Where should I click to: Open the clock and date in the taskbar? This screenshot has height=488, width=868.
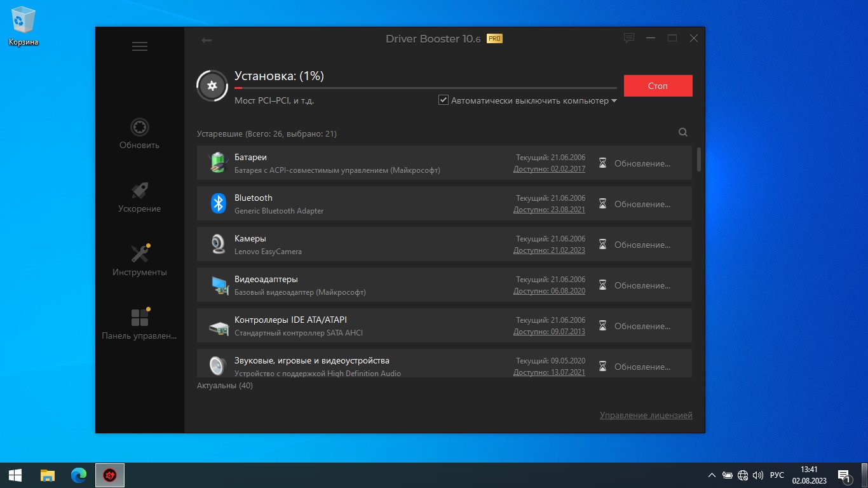pyautogui.click(x=809, y=475)
